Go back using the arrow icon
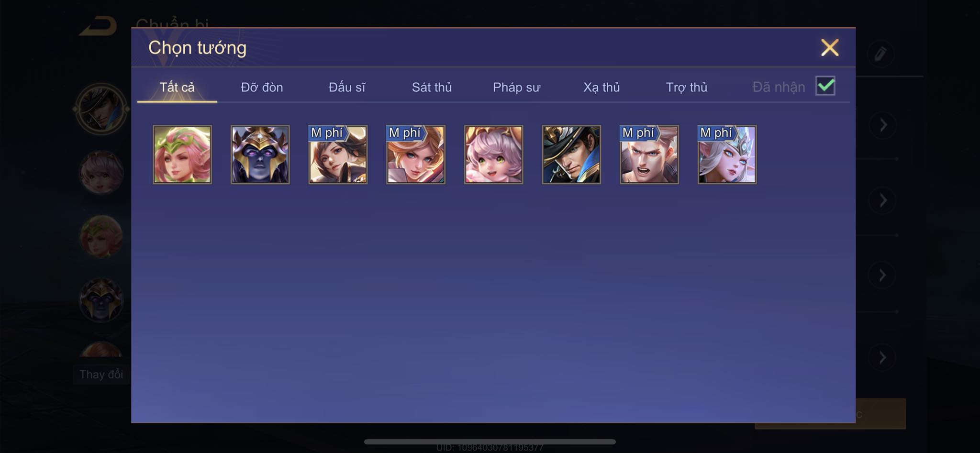 pos(98,26)
